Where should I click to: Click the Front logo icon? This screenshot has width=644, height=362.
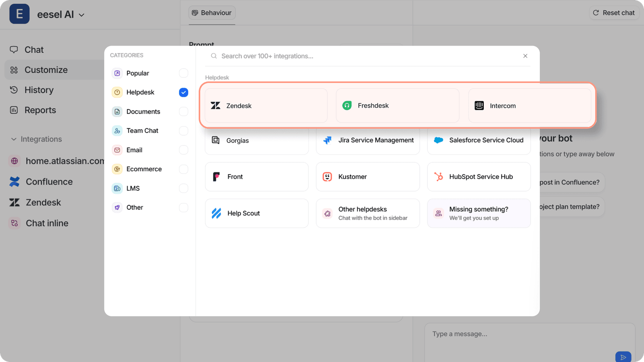tap(216, 177)
